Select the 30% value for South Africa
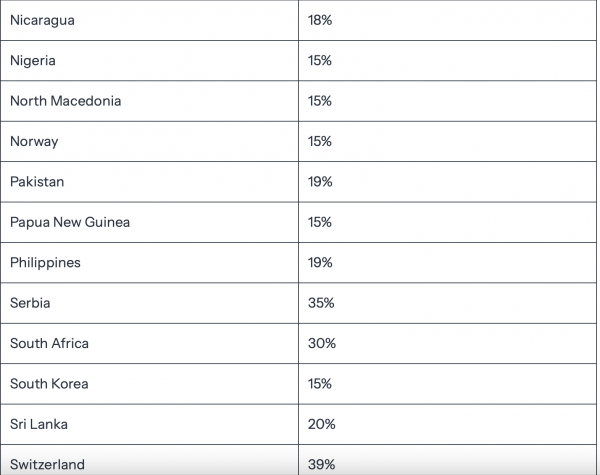The image size is (600, 475). pos(322,343)
